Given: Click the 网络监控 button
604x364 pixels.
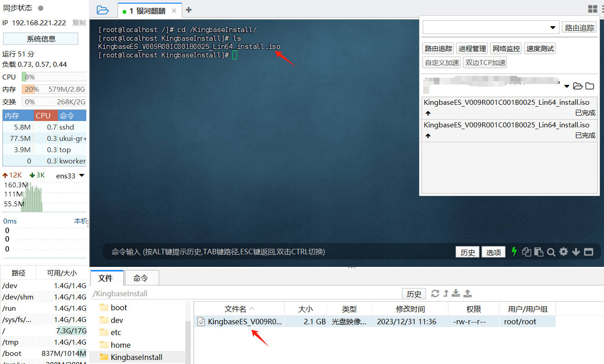Looking at the screenshot, I should click(506, 49).
